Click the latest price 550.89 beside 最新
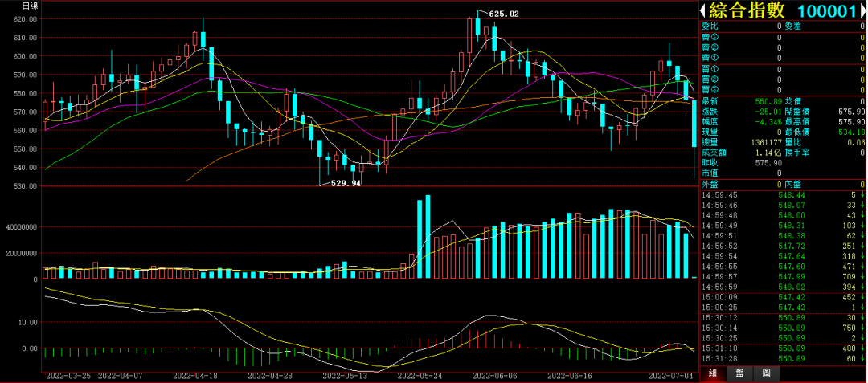Screen dimensions: 868x383 pos(769,101)
